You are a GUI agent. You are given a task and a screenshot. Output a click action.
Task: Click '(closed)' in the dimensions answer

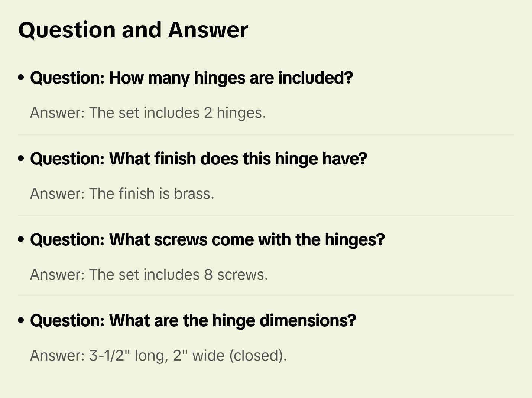point(258,356)
